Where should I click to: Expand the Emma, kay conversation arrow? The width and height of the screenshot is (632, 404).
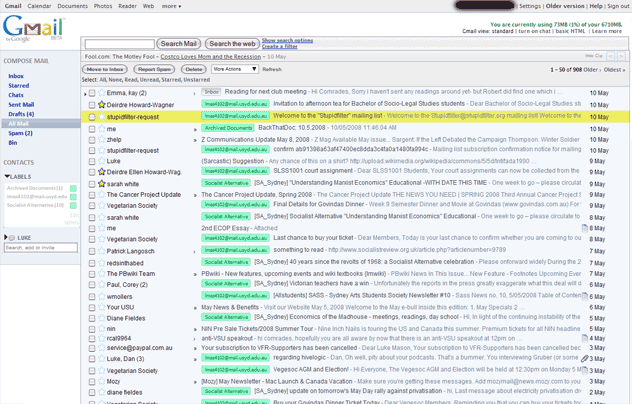pyautogui.click(x=85, y=94)
